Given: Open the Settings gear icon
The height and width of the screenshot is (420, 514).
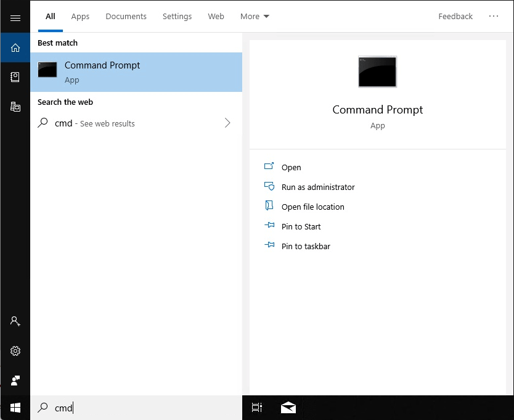Looking at the screenshot, I should [x=15, y=351].
